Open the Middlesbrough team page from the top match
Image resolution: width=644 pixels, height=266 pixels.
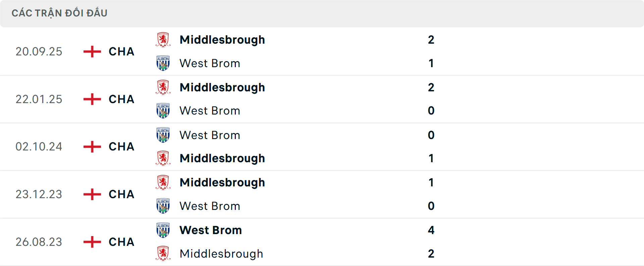[222, 39]
